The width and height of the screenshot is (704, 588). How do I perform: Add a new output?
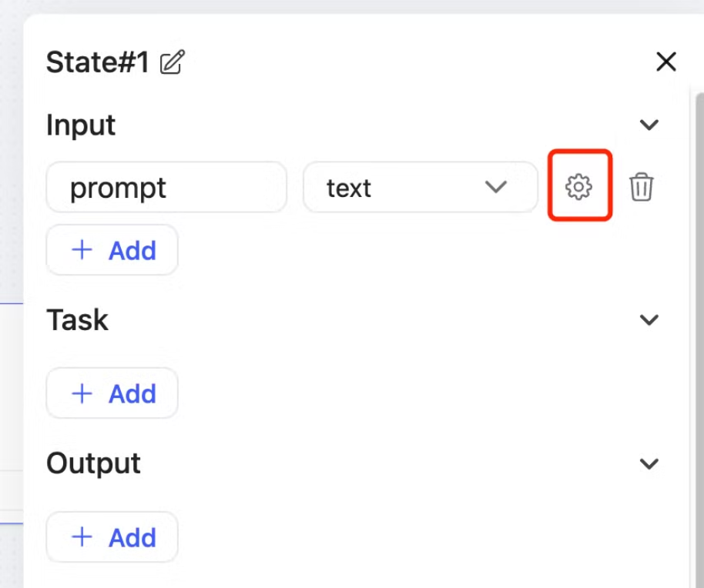[112, 537]
